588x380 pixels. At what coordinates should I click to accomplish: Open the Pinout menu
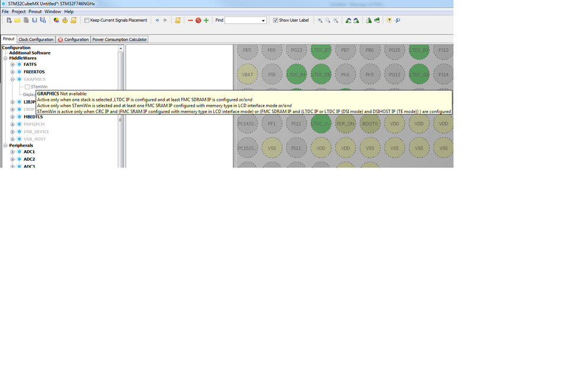tap(35, 12)
